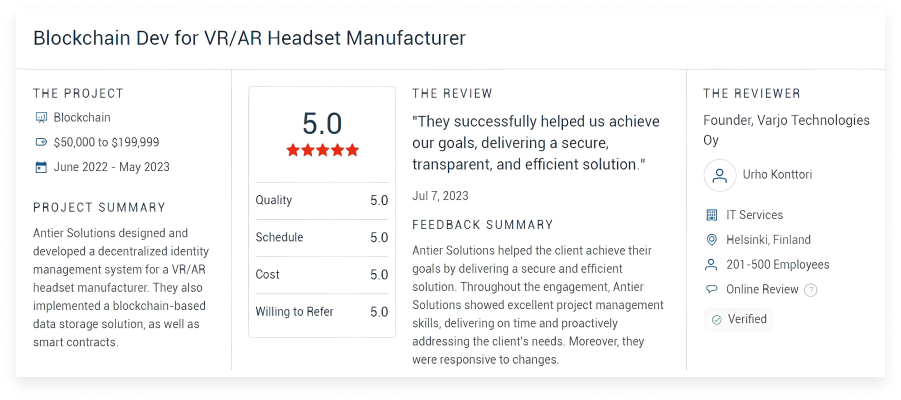Click the Blockchain monitor icon

(41, 117)
